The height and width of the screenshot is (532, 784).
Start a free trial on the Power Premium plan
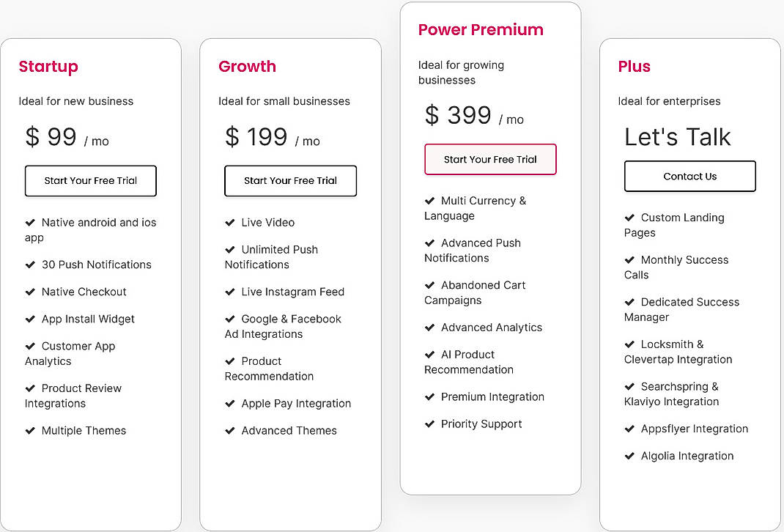coord(490,159)
